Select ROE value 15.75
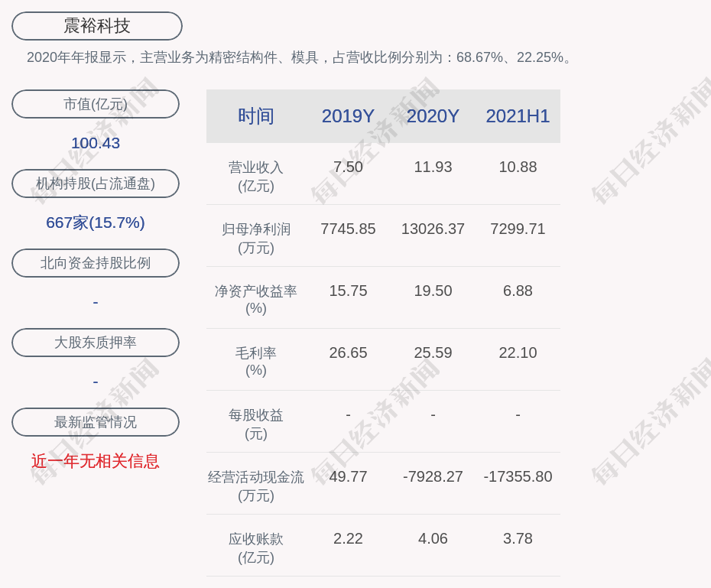The image size is (711, 588). coord(349,291)
